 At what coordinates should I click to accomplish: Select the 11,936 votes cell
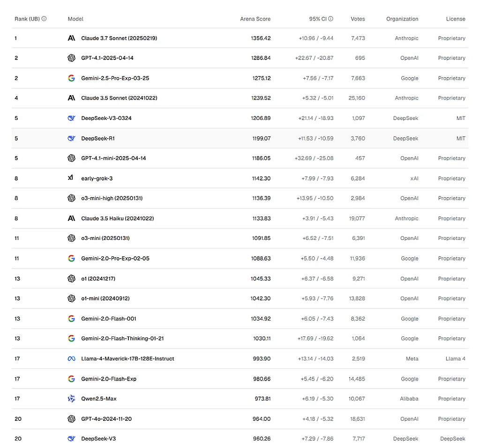(358, 258)
